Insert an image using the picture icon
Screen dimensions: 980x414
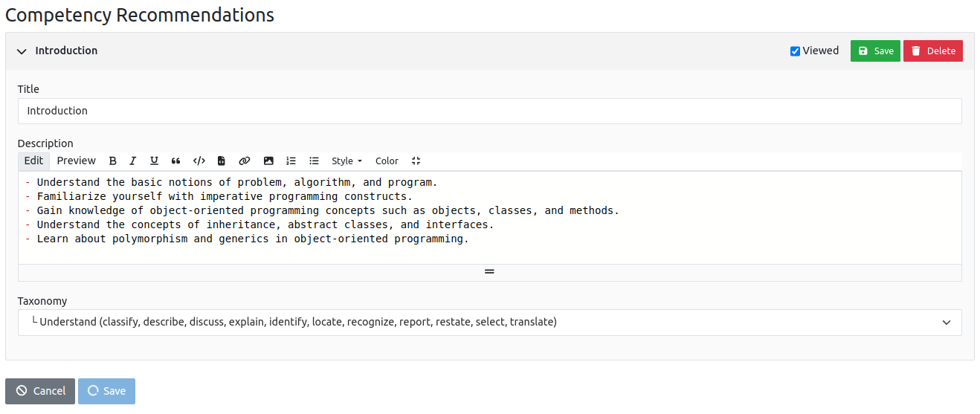tap(268, 161)
